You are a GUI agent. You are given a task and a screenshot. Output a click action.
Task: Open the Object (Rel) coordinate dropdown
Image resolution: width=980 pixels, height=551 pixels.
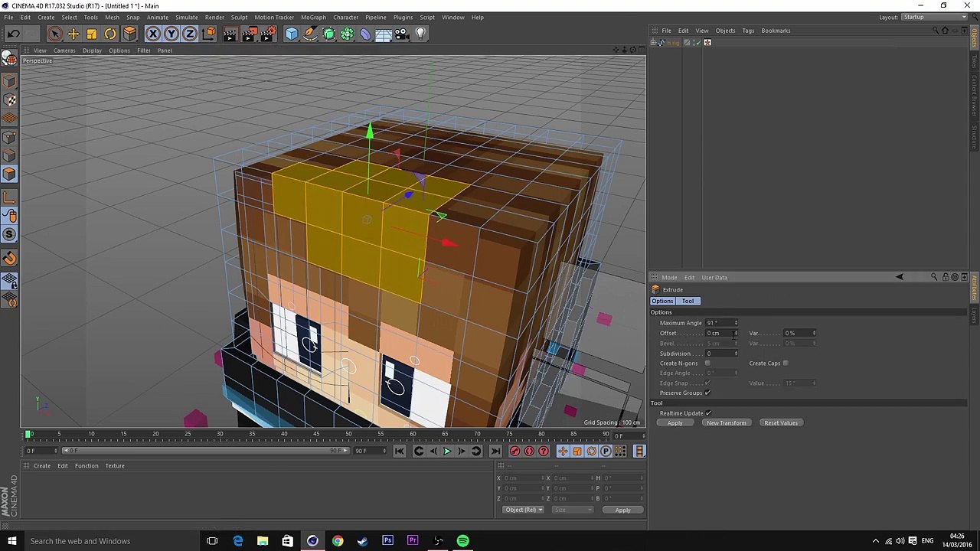[523, 510]
